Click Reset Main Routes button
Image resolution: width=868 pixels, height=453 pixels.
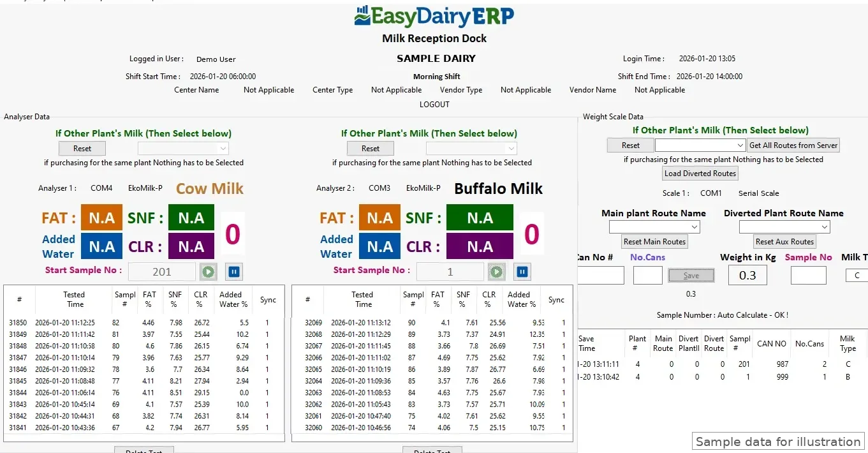pyautogui.click(x=655, y=241)
